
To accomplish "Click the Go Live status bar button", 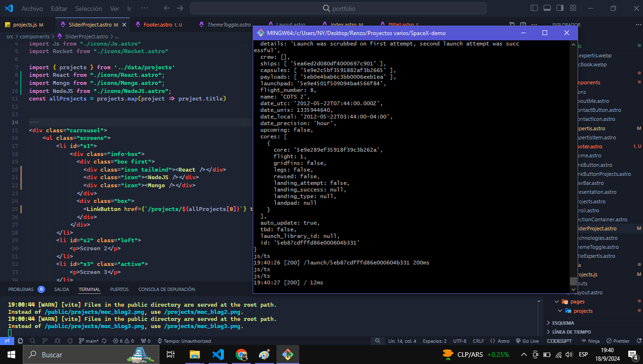I will click(527, 341).
